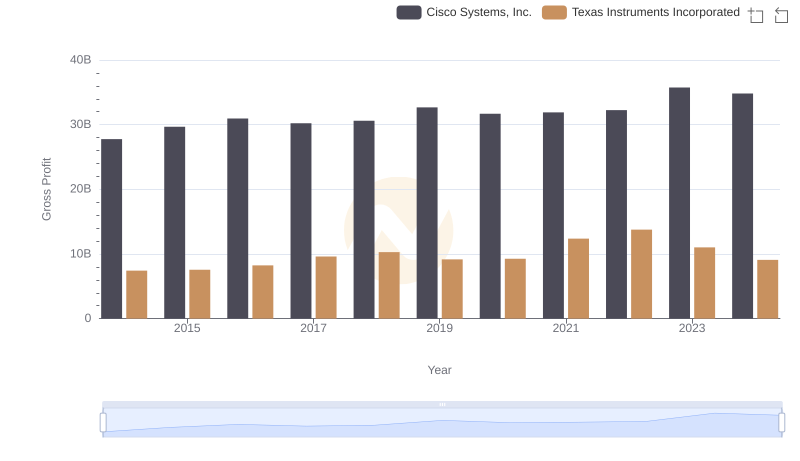Click the Texas Instruments bar for 2021
The height and width of the screenshot is (461, 800).
point(578,278)
